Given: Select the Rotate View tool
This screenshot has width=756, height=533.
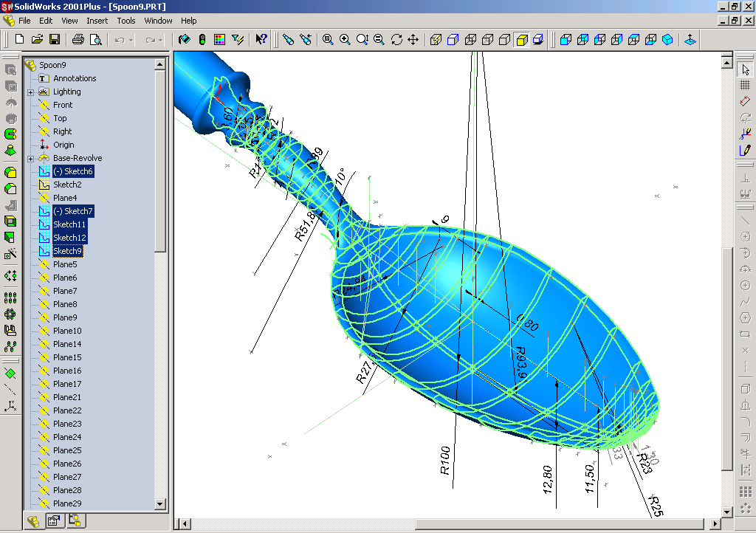Looking at the screenshot, I should (396, 40).
